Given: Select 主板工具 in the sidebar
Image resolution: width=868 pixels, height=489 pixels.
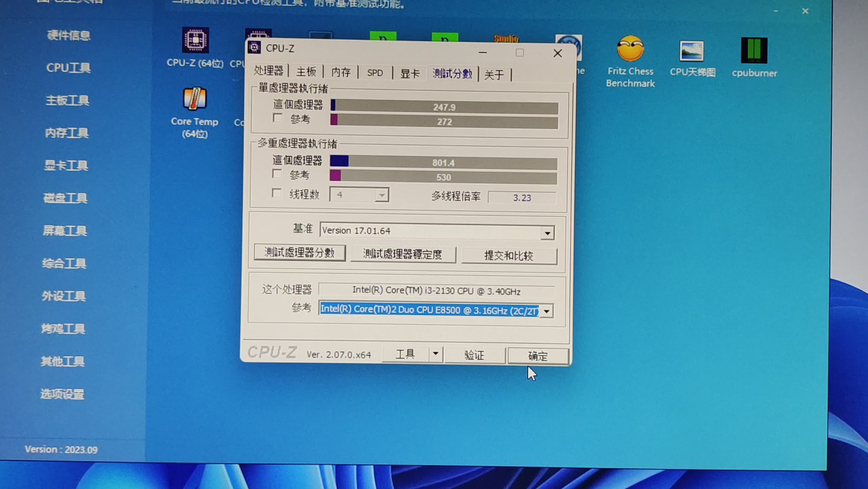Looking at the screenshot, I should click(67, 101).
